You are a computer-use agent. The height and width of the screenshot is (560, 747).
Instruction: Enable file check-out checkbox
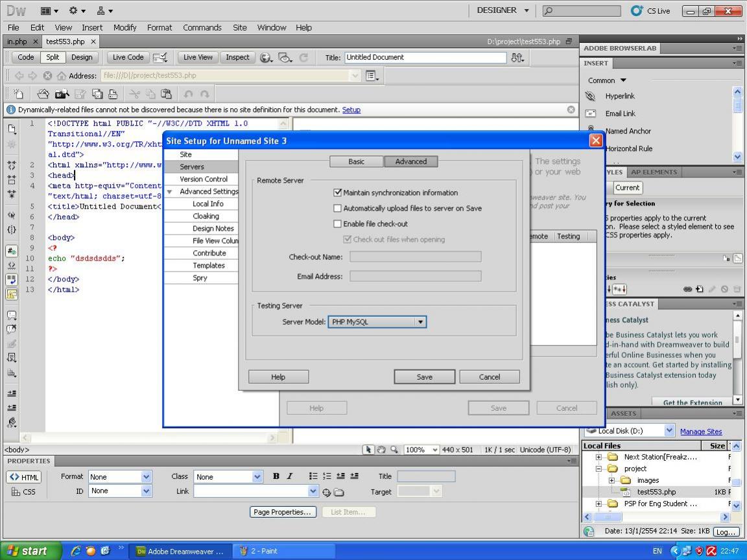click(x=337, y=224)
